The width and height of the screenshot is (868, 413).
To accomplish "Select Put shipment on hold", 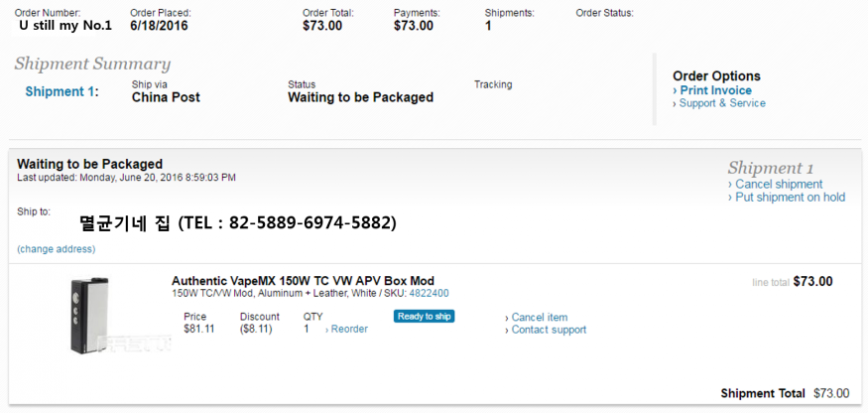I will pos(790,198).
